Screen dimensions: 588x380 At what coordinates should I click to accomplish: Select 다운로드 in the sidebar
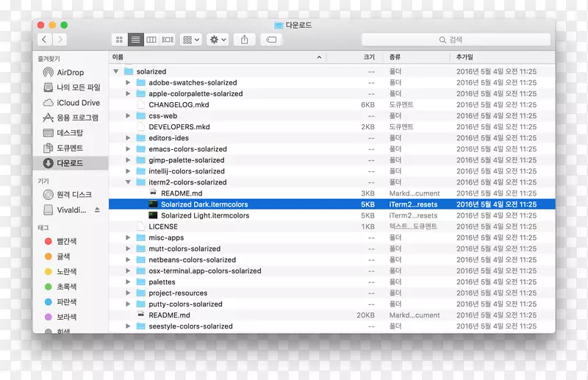(x=71, y=162)
